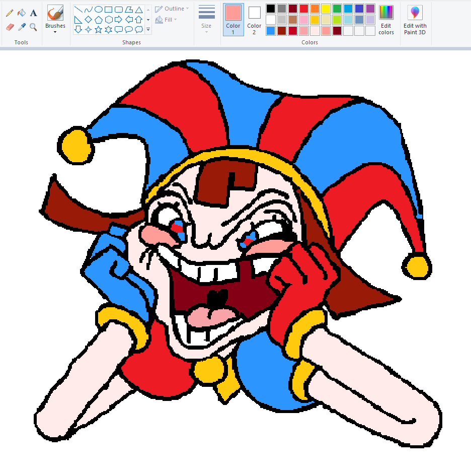Pick the rose pink swatch in second row
The image size is (471, 476).
click(x=304, y=20)
